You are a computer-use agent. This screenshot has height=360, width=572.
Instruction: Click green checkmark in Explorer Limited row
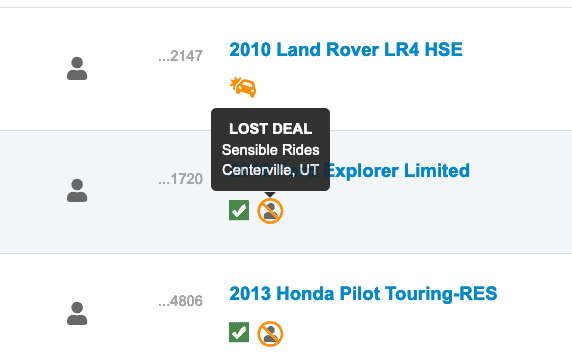pos(239,210)
